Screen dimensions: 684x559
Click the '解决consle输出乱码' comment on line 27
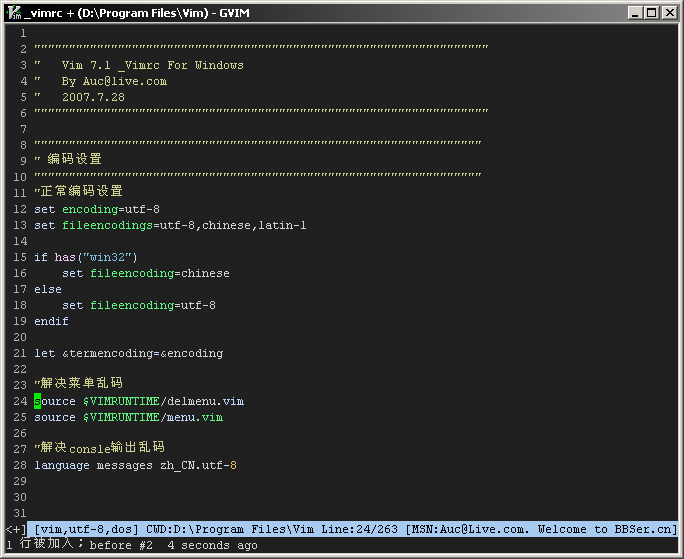pyautogui.click(x=103, y=447)
